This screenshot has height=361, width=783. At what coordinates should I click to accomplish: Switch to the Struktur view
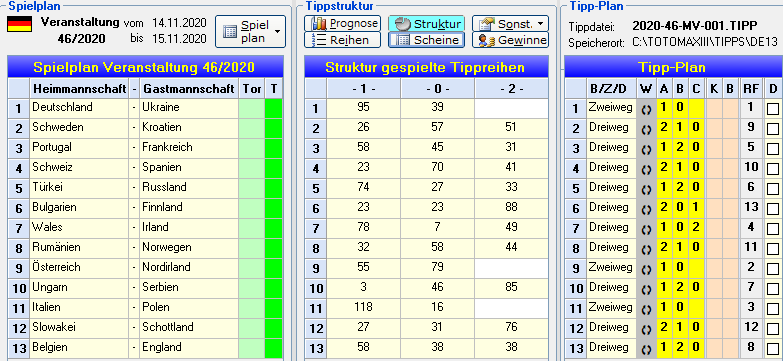point(426,23)
